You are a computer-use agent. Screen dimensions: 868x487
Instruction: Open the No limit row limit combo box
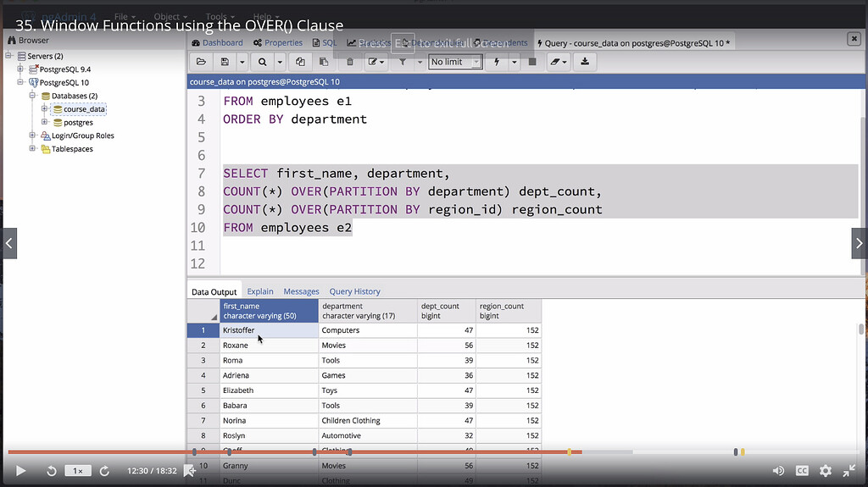455,62
